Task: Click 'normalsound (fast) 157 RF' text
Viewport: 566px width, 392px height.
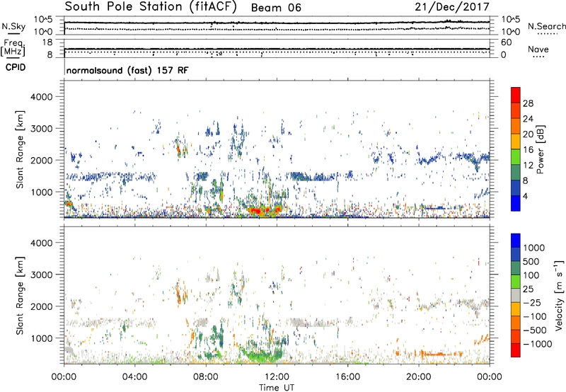Action: tap(127, 70)
